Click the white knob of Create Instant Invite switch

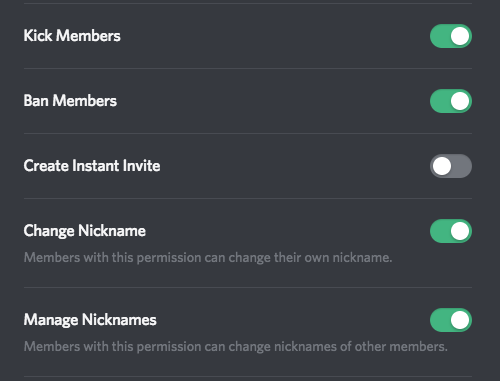click(x=442, y=166)
